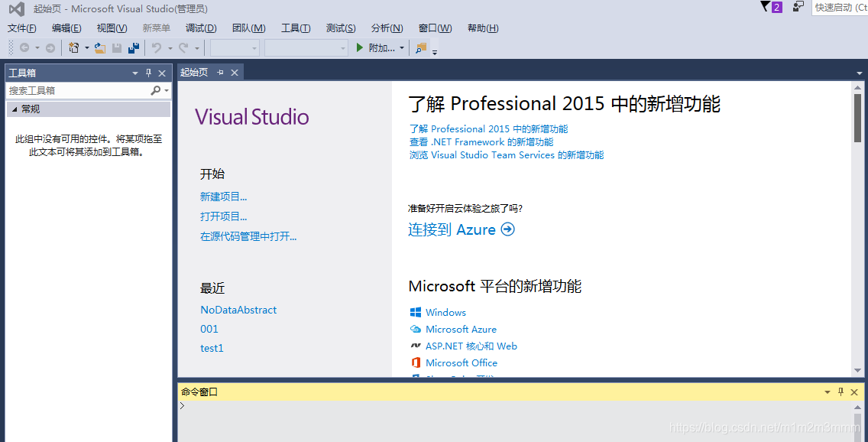Click the 快速启动 quick launch box
Screen dimensions: 868x442
point(840,7)
